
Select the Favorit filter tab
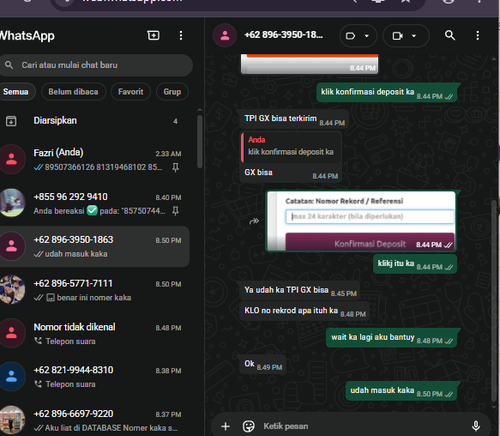pos(131,92)
